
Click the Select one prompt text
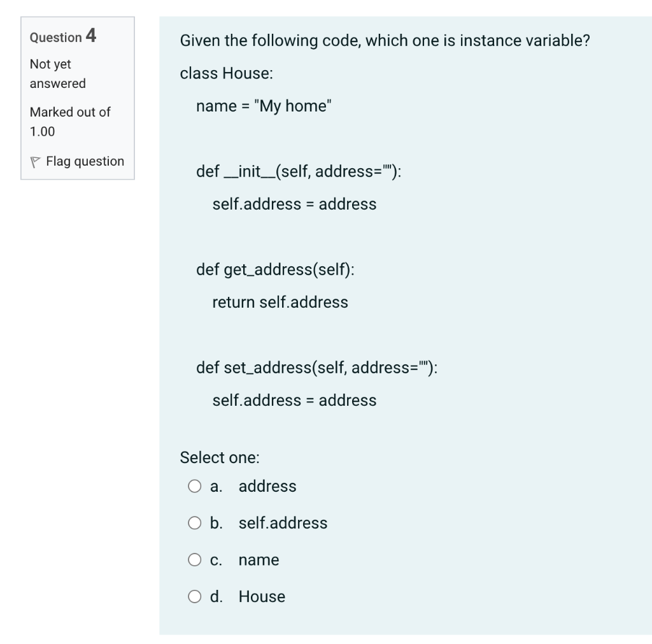coord(220,457)
